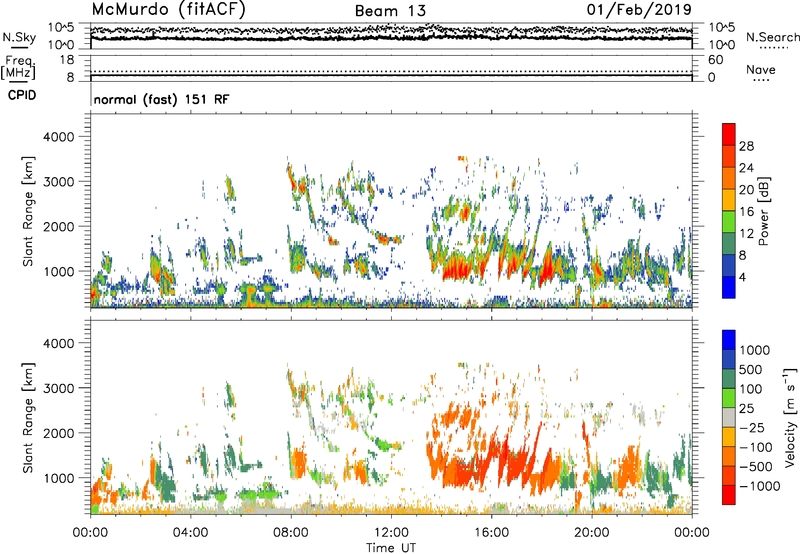Click the 500 label on Velocity colorbar

pos(751,370)
